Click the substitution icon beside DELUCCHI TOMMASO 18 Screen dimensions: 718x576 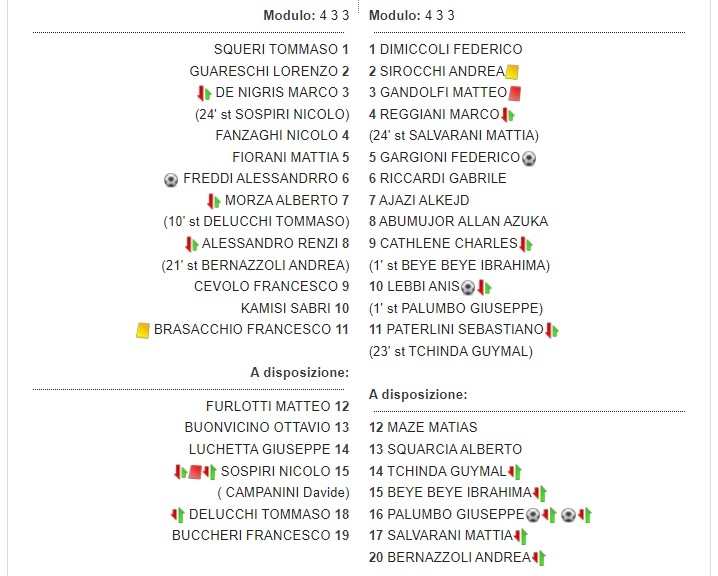(178, 514)
